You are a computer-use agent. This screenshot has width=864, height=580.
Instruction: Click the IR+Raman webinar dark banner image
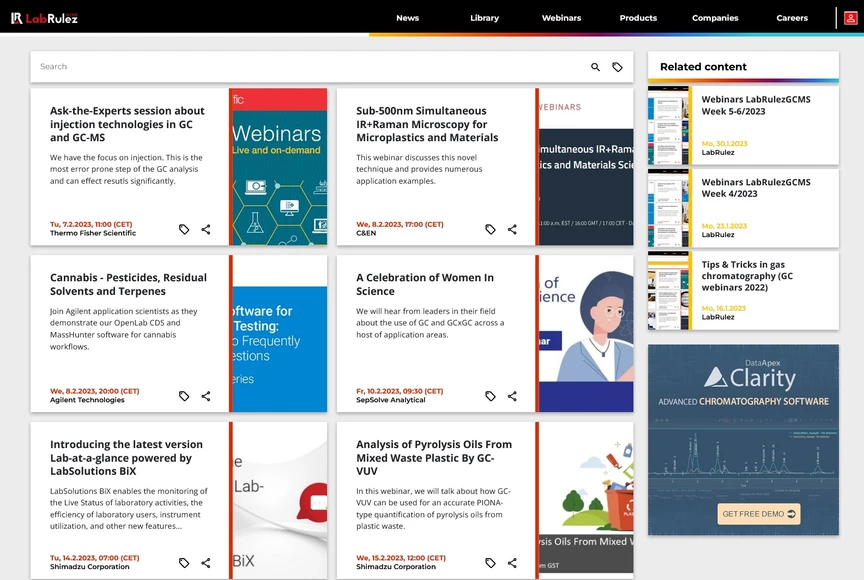[586, 167]
